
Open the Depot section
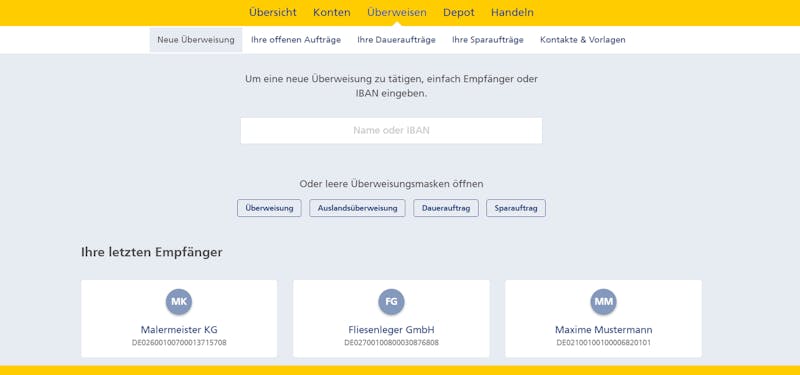coord(458,12)
